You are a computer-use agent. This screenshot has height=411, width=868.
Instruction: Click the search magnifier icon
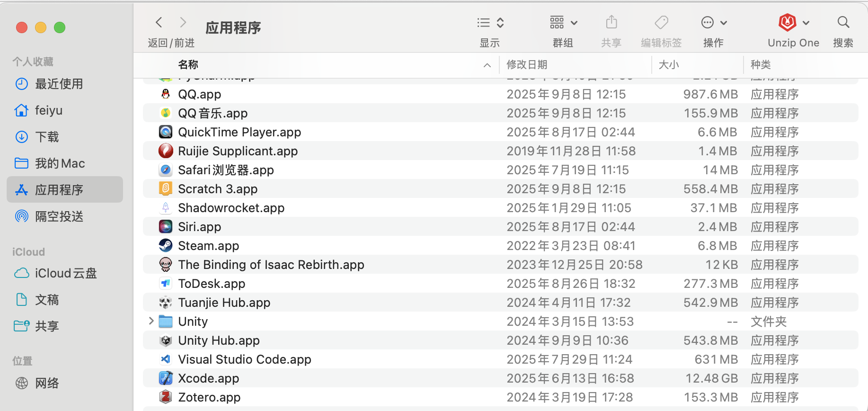(843, 22)
